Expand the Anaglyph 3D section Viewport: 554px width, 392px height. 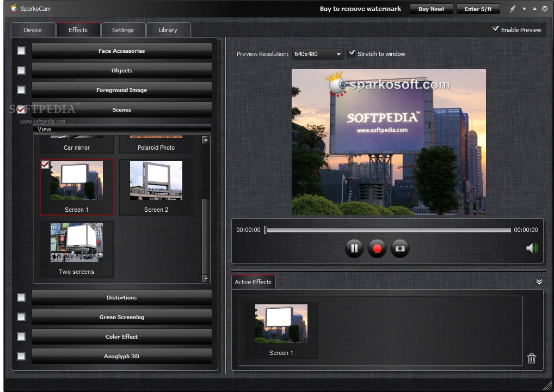pos(122,356)
